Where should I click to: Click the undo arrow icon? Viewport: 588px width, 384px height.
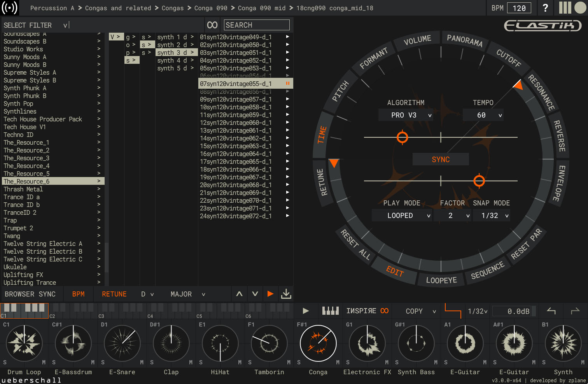coord(551,311)
